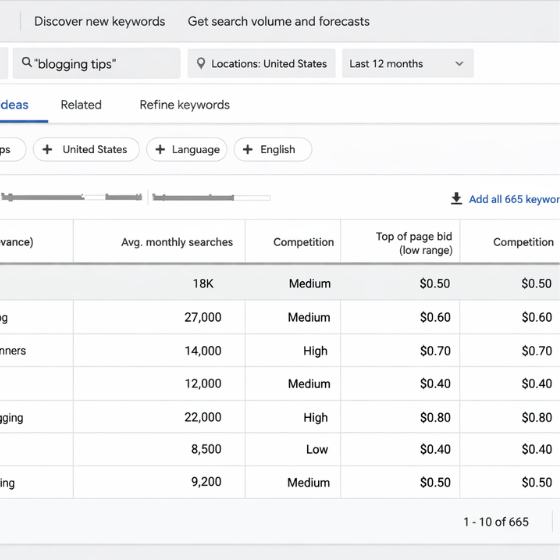Image resolution: width=560 pixels, height=560 pixels.
Task: Click plus icon on United States chip
Action: pyautogui.click(x=47, y=149)
